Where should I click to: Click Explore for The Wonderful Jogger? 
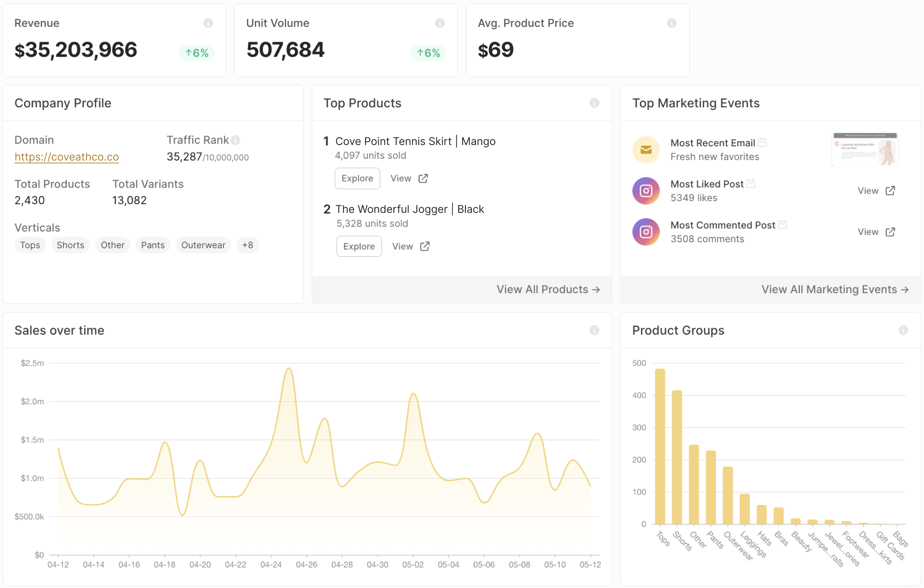click(x=358, y=246)
